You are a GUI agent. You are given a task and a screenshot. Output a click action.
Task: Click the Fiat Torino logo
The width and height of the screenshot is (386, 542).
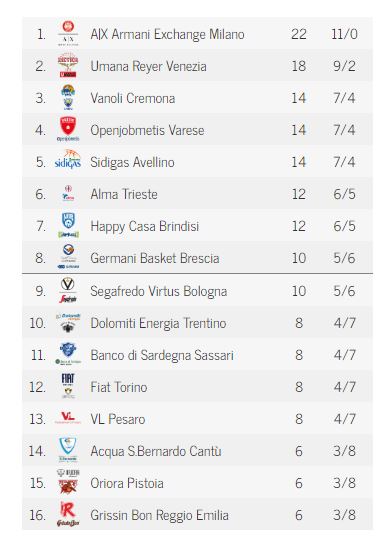[x=68, y=386]
